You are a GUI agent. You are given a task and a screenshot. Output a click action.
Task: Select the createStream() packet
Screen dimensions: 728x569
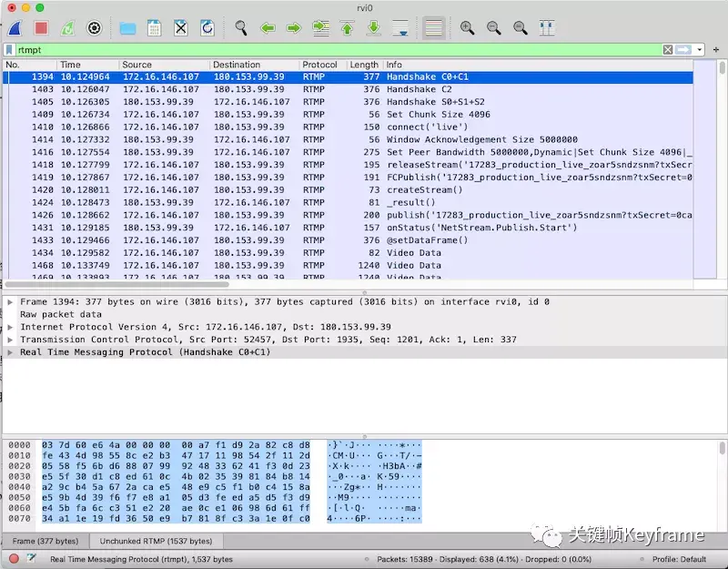349,189
